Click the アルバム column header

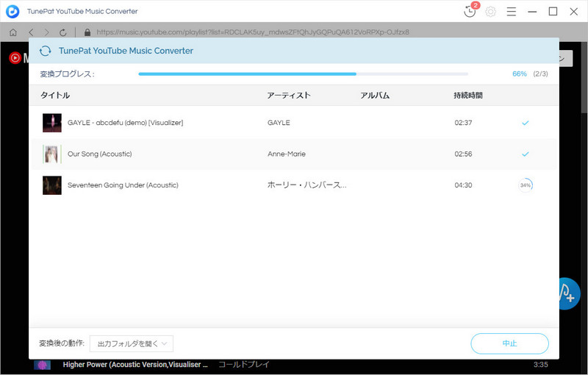[x=375, y=96]
